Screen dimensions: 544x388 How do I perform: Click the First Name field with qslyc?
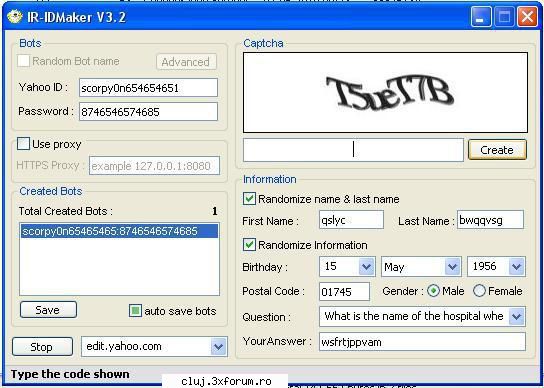351,220
